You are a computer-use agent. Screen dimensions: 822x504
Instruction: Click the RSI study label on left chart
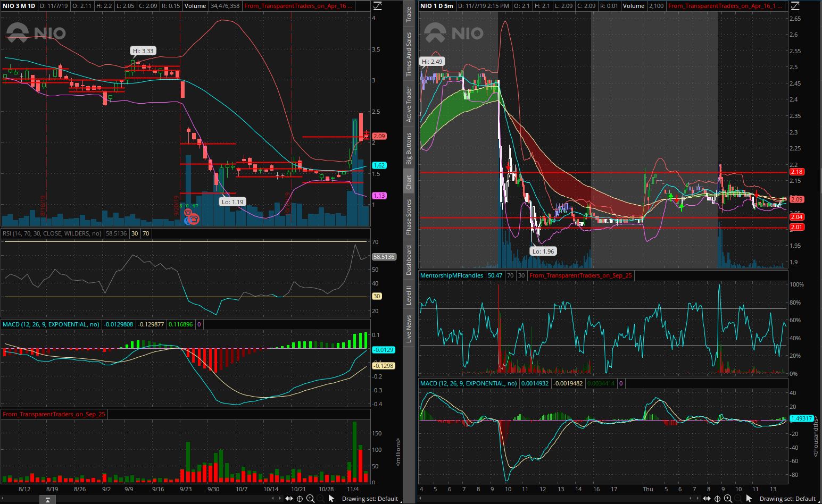pos(52,233)
